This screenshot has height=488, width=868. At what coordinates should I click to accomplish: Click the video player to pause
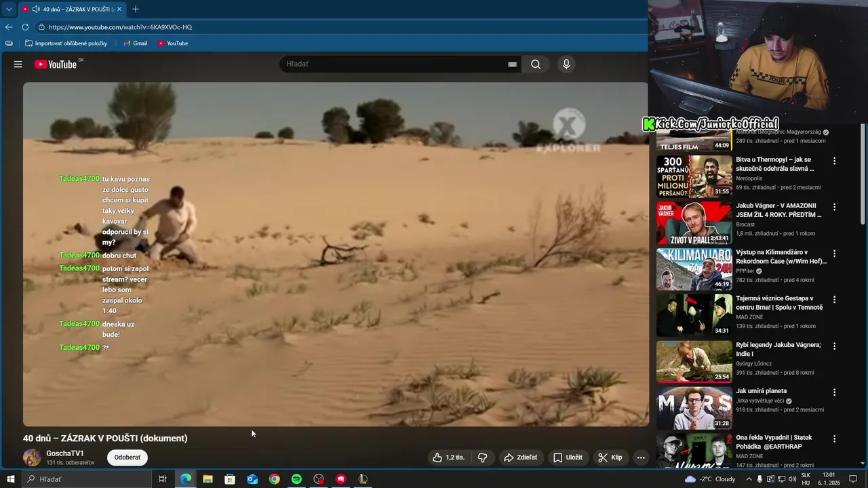tap(336, 254)
